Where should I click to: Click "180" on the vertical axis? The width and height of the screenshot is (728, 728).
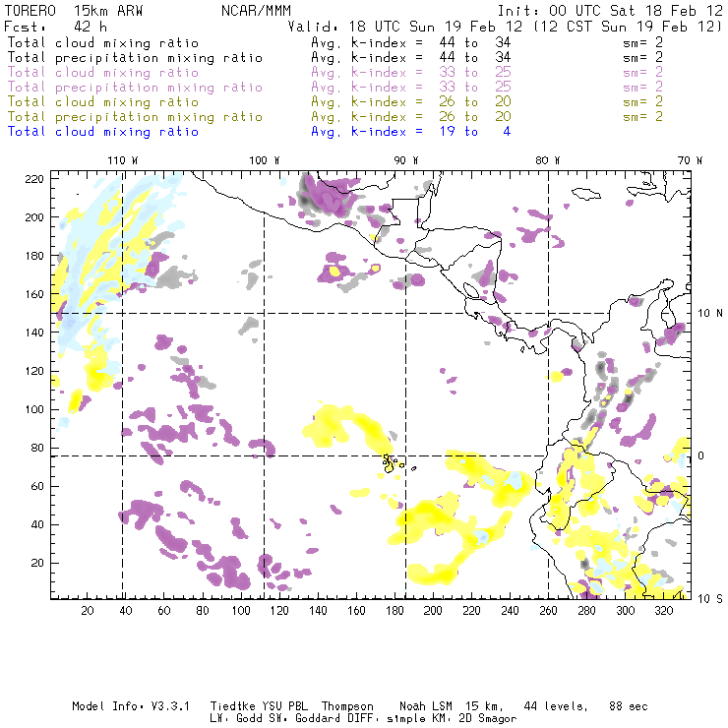[x=33, y=256]
